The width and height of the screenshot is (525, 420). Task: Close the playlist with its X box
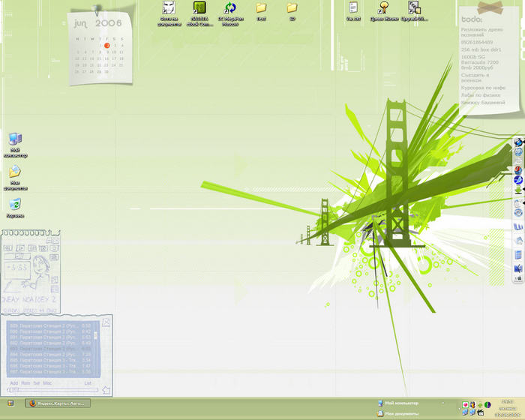(x=106, y=322)
